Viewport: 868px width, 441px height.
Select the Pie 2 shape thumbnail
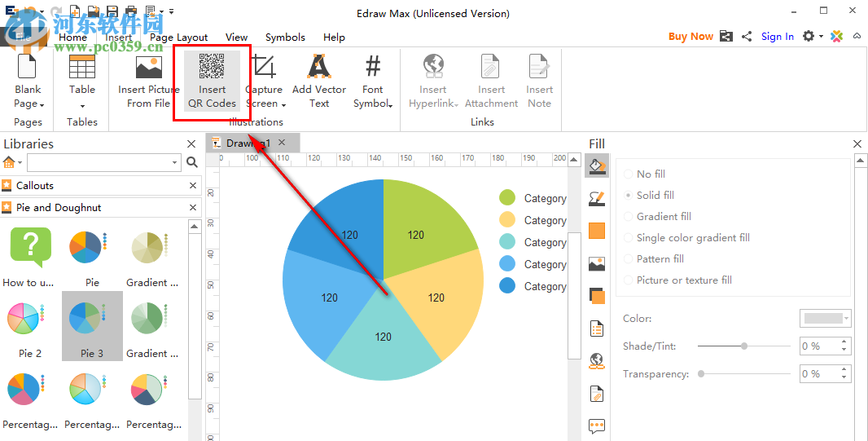(x=30, y=326)
